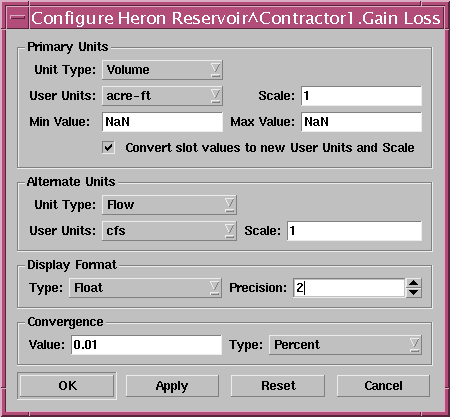
Task: Open Display Format Type Float dropdown
Action: [x=145, y=288]
